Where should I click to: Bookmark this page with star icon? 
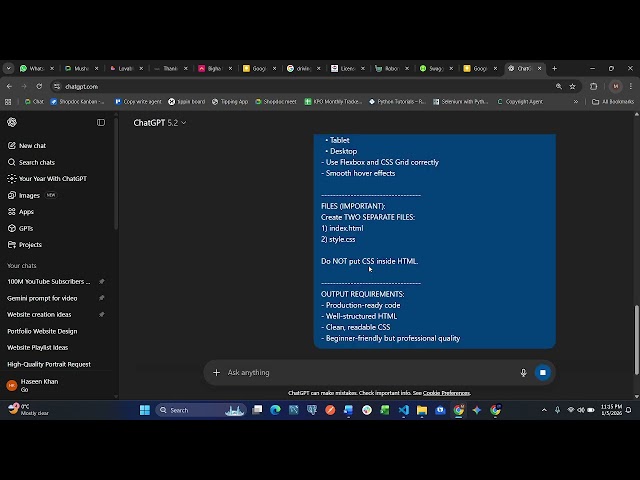point(572,87)
